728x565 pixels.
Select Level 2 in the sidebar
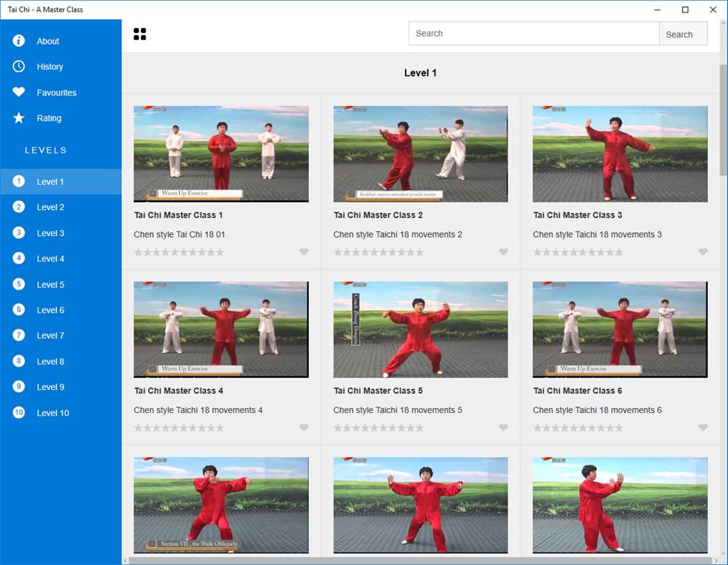61,207
